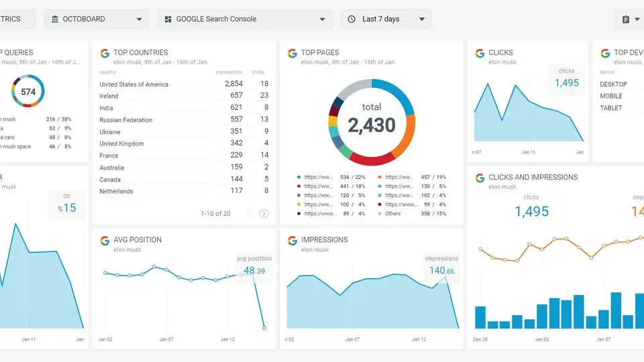Click the impressions value 140.6k

[441, 270]
